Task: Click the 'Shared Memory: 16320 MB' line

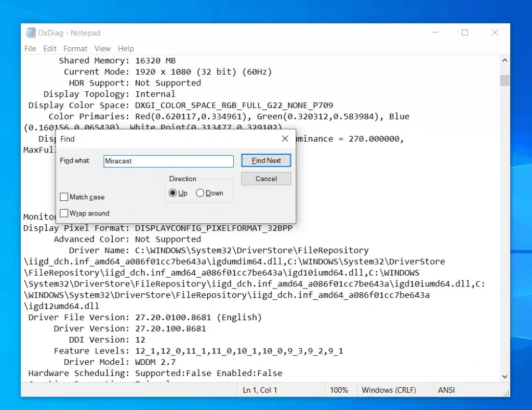Action: [117, 61]
